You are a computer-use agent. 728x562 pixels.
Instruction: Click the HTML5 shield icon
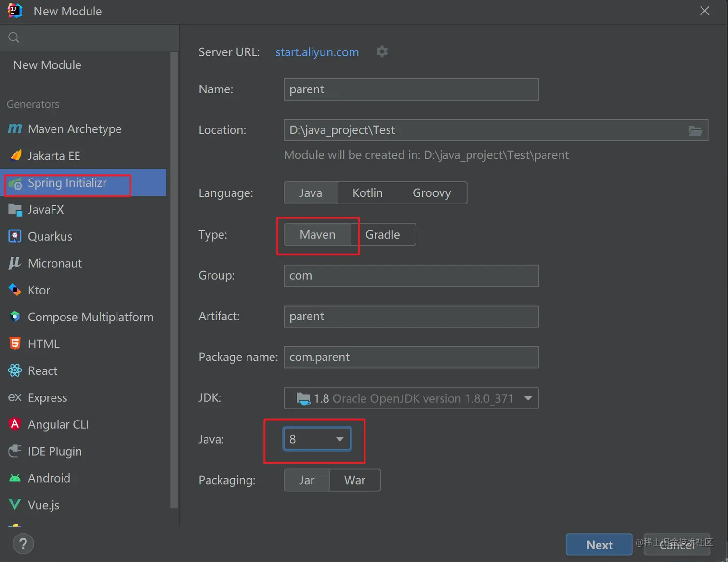point(15,344)
